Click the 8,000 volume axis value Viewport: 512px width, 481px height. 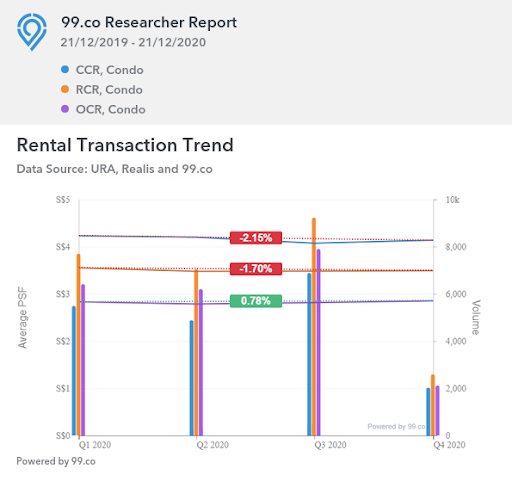456,247
